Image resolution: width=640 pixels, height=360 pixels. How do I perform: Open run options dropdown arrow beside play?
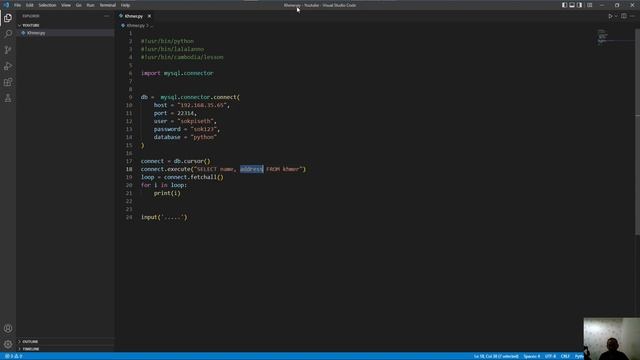coord(616,16)
